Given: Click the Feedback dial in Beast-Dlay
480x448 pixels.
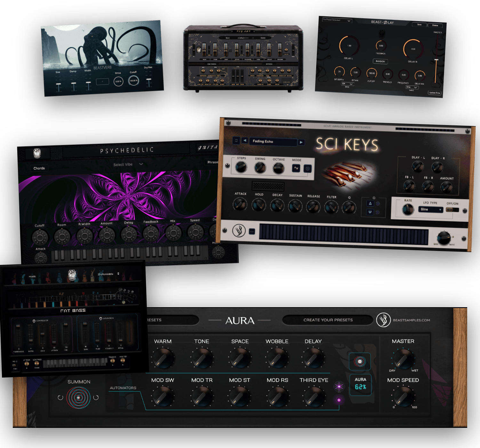Looking at the screenshot, I should [381, 46].
